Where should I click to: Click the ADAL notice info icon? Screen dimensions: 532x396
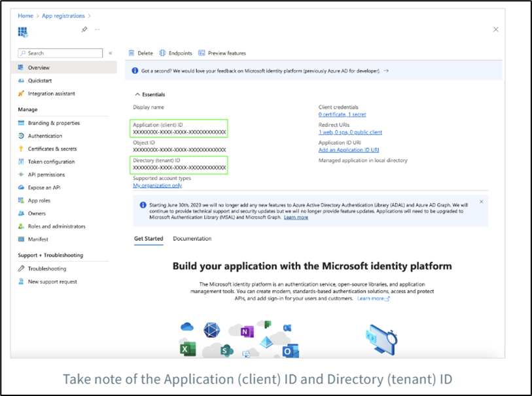pos(143,205)
